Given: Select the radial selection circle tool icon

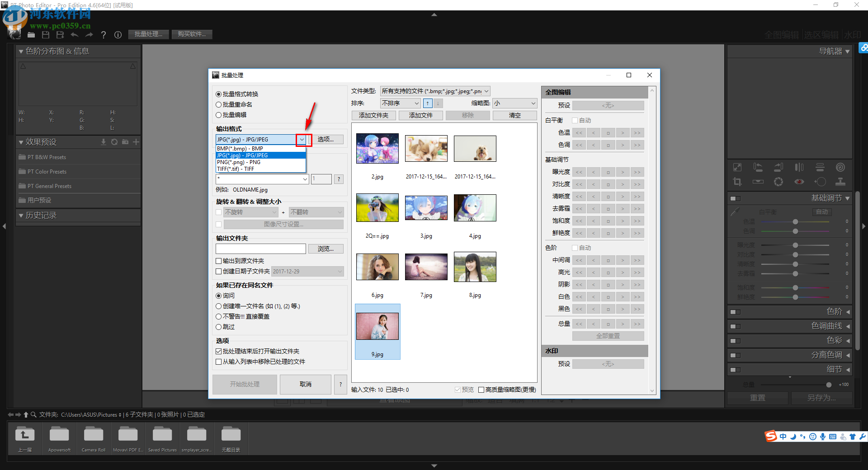Looking at the screenshot, I should tap(820, 182).
